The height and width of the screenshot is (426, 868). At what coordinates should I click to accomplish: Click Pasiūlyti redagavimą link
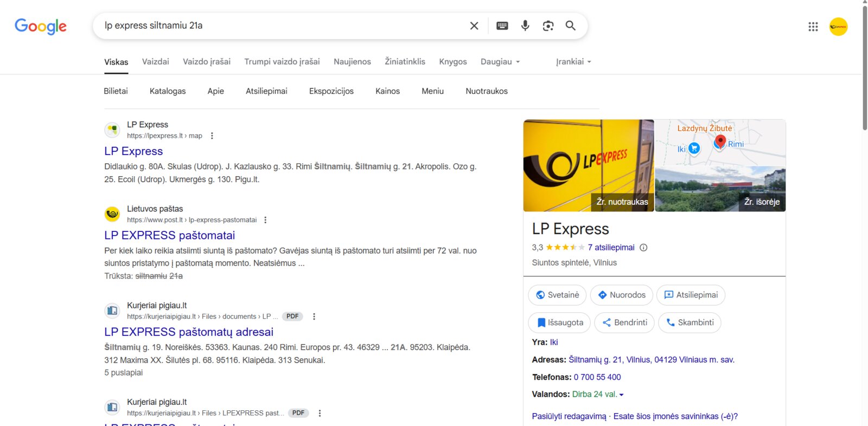(x=569, y=417)
